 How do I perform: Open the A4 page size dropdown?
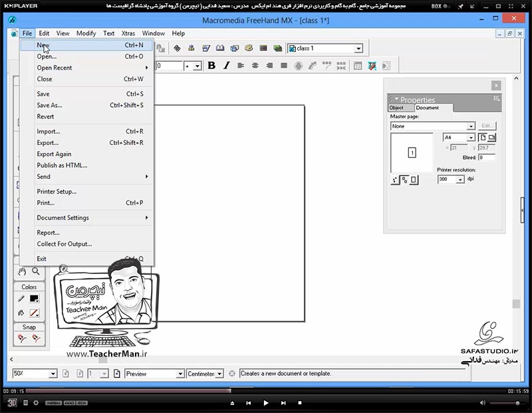click(x=471, y=138)
